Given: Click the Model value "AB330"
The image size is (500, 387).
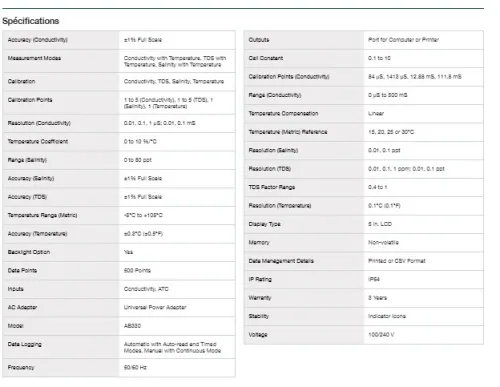Looking at the screenshot, I should click(132, 326).
